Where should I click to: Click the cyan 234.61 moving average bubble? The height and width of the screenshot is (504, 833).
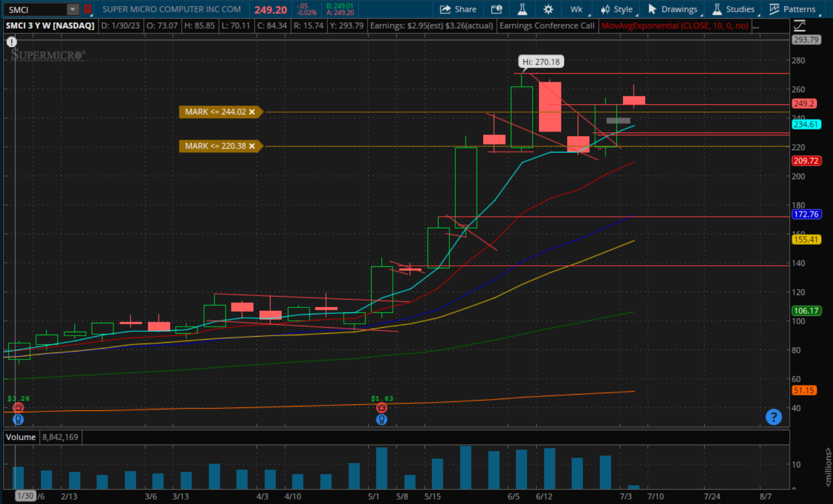[x=806, y=125]
